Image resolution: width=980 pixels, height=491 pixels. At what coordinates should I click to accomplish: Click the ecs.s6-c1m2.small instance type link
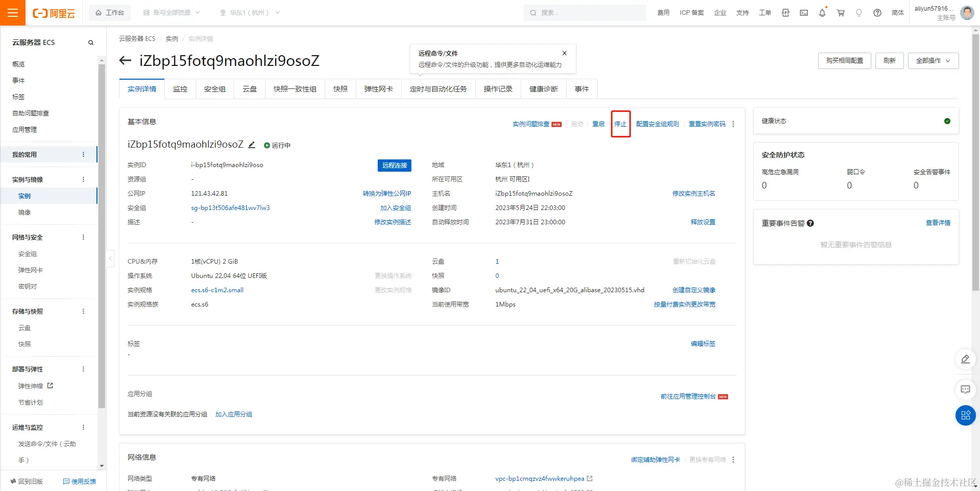click(x=217, y=290)
